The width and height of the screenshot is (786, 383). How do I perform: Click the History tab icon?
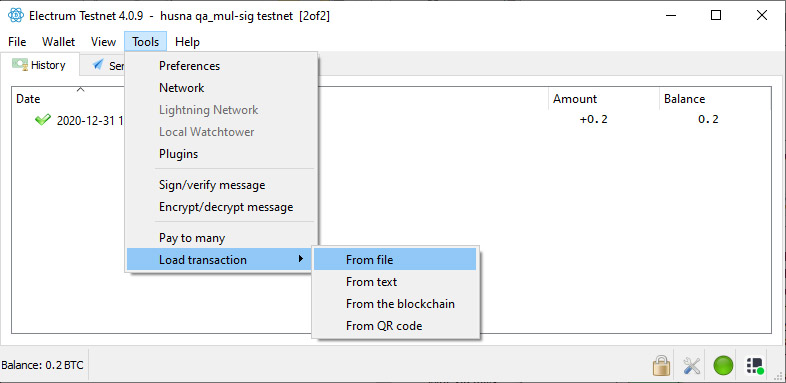click(x=20, y=65)
